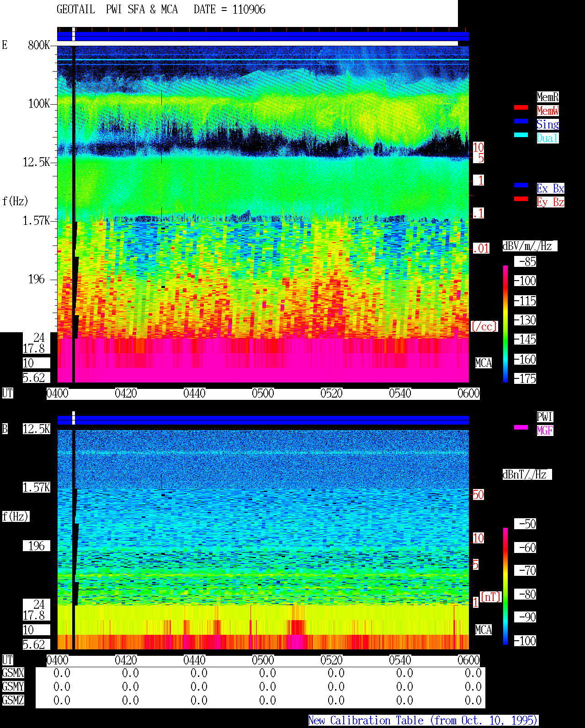Click the cyan Dual legend swatch

coord(521,135)
